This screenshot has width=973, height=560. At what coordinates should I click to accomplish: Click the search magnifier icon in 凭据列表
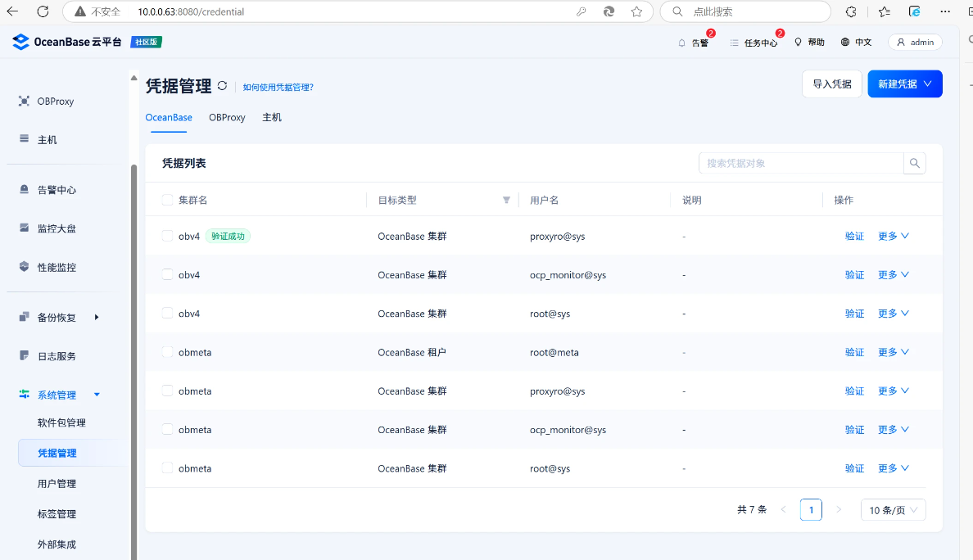click(915, 163)
